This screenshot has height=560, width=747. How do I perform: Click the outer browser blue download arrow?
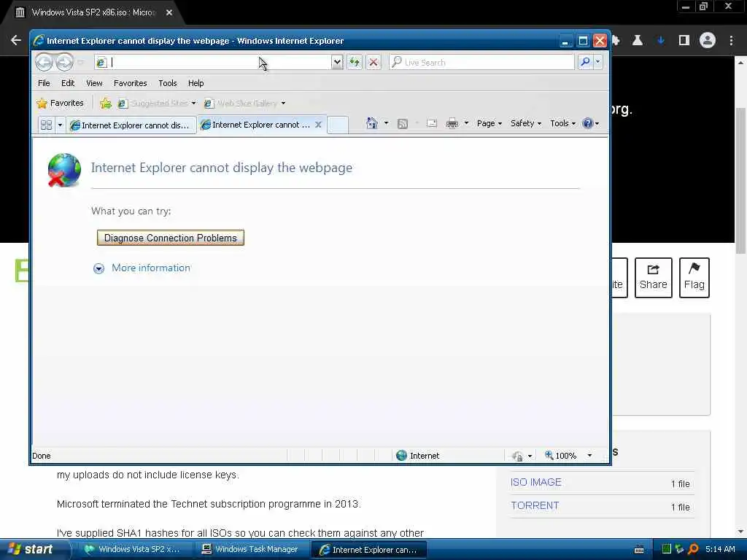tap(661, 41)
